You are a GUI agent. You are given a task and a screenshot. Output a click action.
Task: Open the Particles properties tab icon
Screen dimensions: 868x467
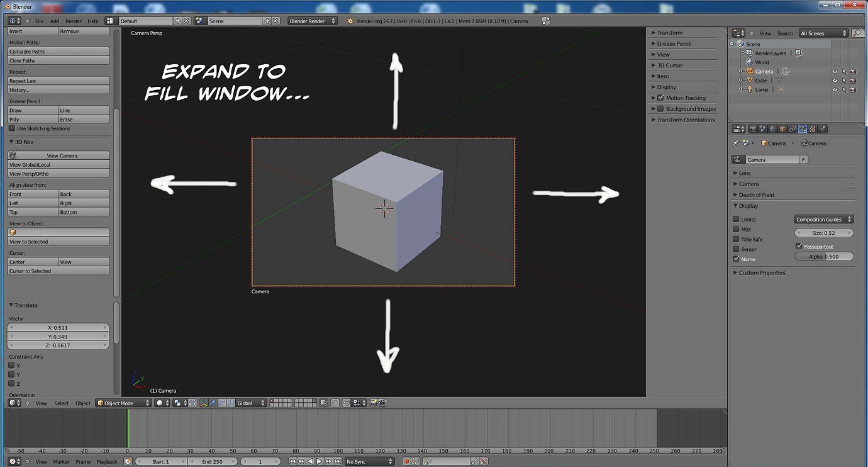(823, 129)
